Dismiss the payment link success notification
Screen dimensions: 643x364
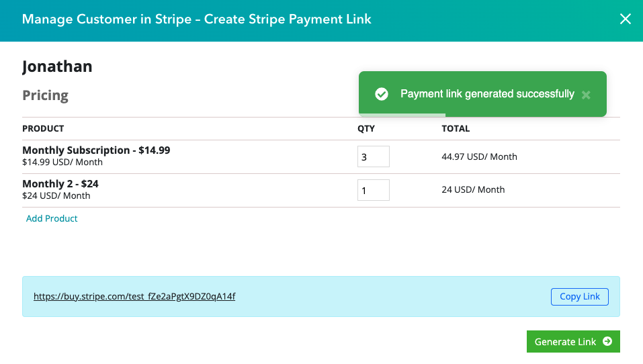click(x=586, y=95)
